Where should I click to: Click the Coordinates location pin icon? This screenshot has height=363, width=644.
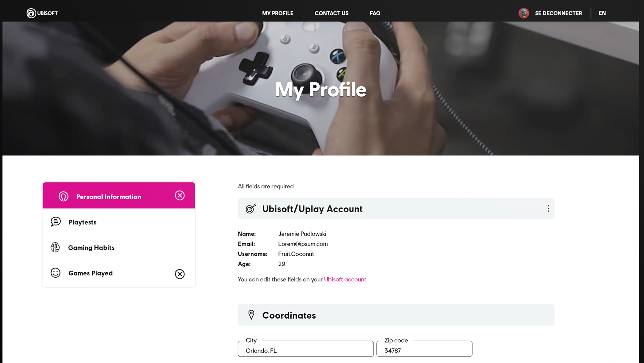[x=251, y=315]
